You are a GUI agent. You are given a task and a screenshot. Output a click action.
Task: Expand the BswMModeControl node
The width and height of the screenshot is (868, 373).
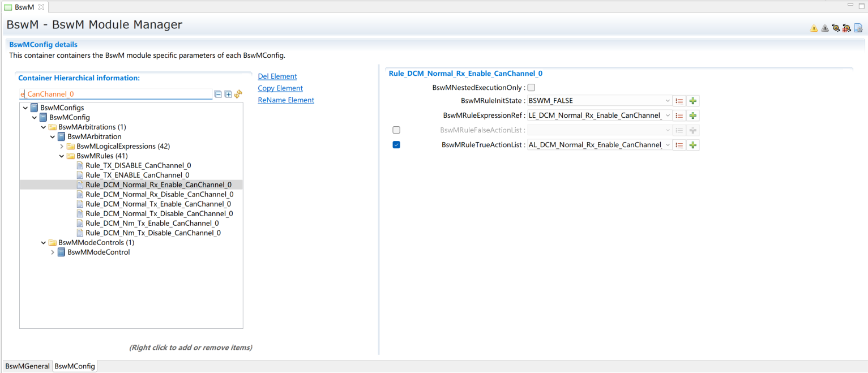coord(53,252)
